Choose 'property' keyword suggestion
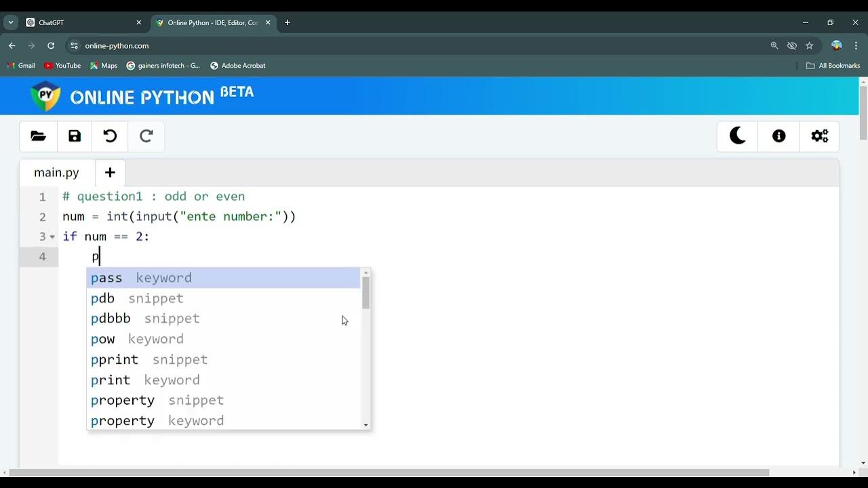 click(224, 420)
